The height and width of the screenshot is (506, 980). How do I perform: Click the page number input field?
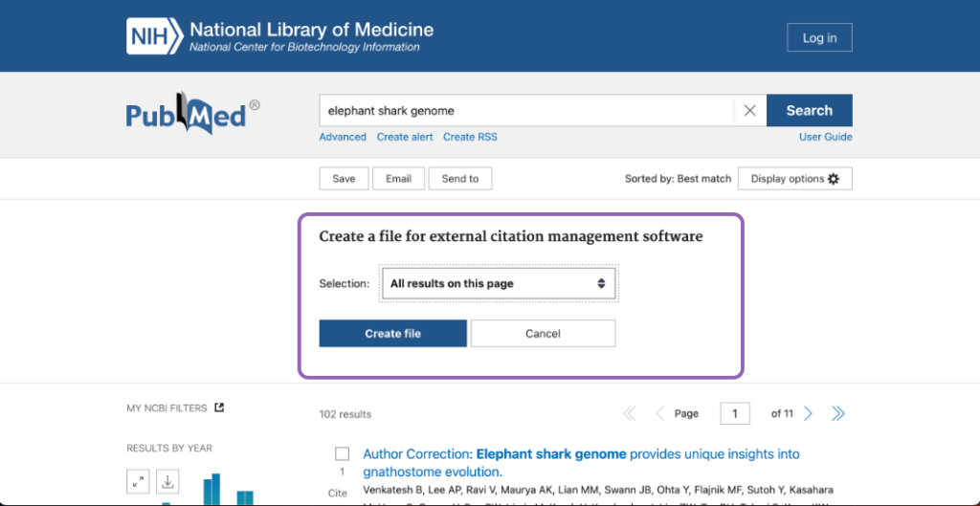point(734,413)
